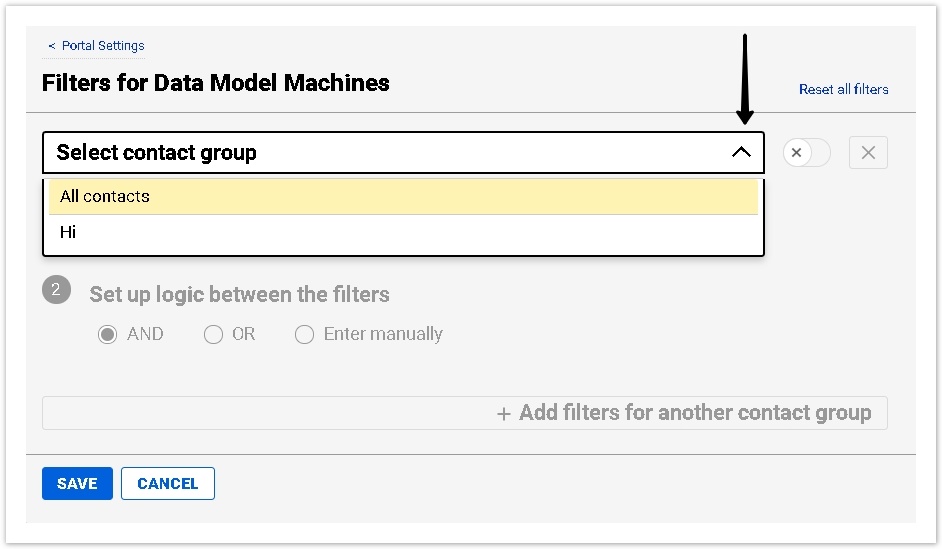
Task: Go back via Portal Settings link
Action: [x=103, y=46]
